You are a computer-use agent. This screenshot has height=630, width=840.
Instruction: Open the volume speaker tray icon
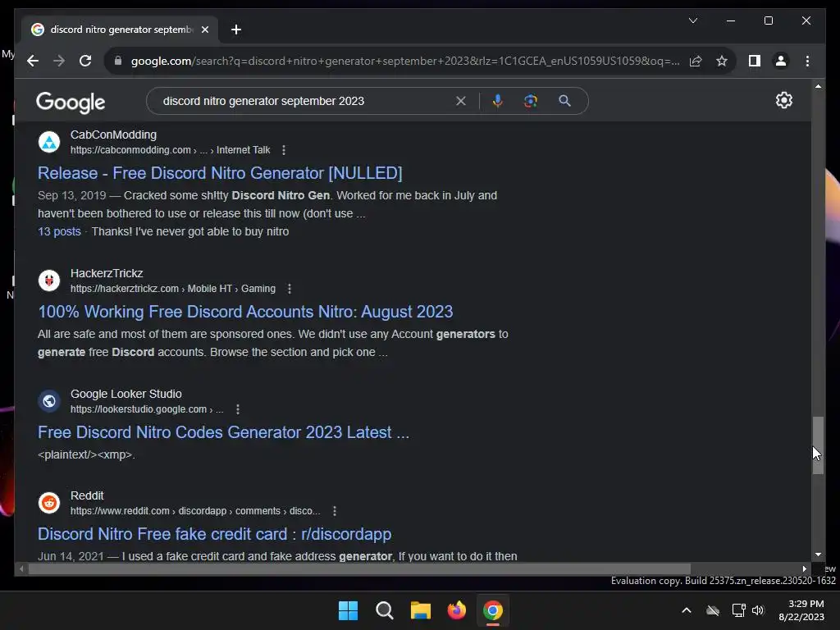tap(758, 610)
